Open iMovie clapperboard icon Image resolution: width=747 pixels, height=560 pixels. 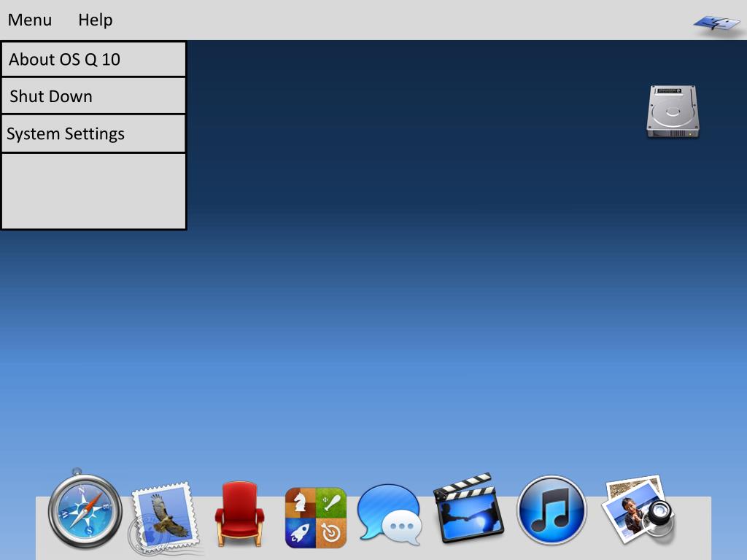point(468,508)
